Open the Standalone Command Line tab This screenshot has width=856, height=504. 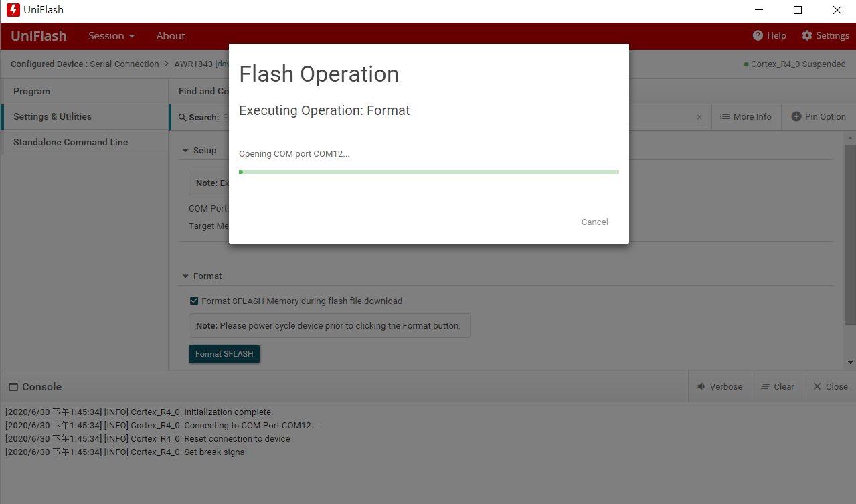(x=84, y=142)
